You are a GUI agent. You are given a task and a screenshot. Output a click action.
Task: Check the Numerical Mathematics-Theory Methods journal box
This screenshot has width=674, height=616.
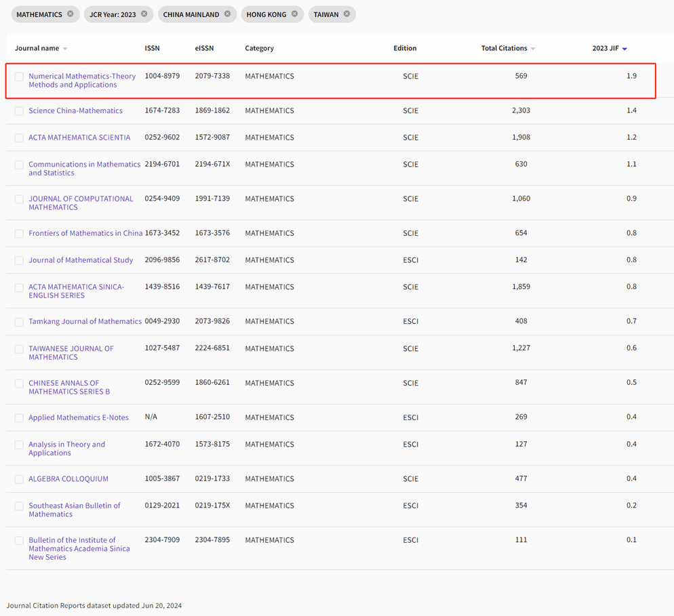pyautogui.click(x=19, y=77)
